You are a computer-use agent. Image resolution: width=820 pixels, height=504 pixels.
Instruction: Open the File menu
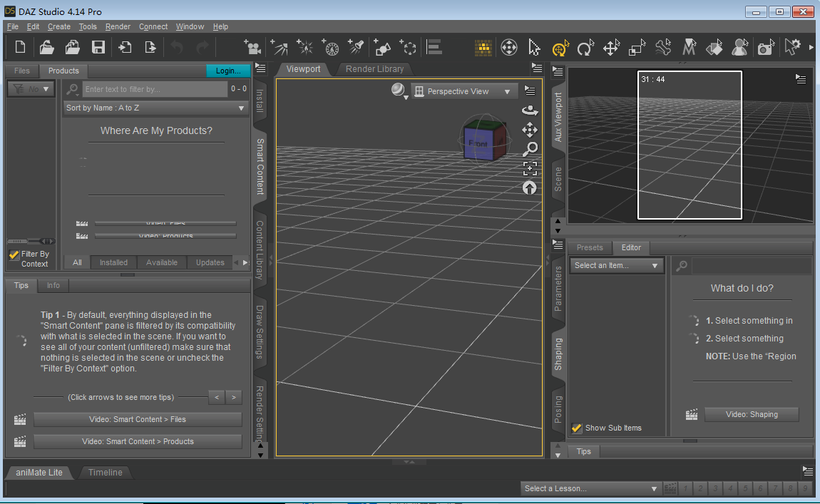click(13, 26)
